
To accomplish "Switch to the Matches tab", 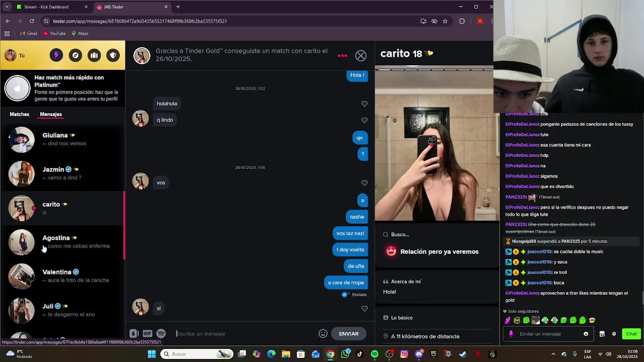I will point(20,114).
